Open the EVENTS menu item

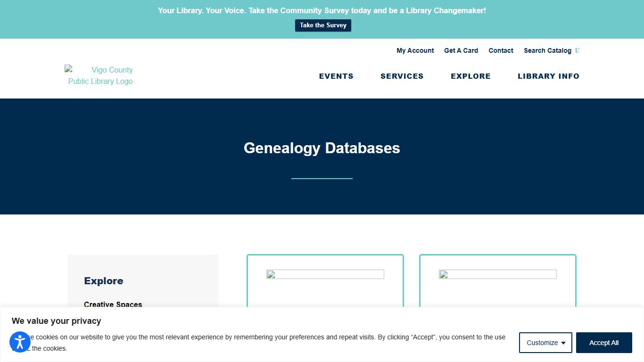point(336,76)
